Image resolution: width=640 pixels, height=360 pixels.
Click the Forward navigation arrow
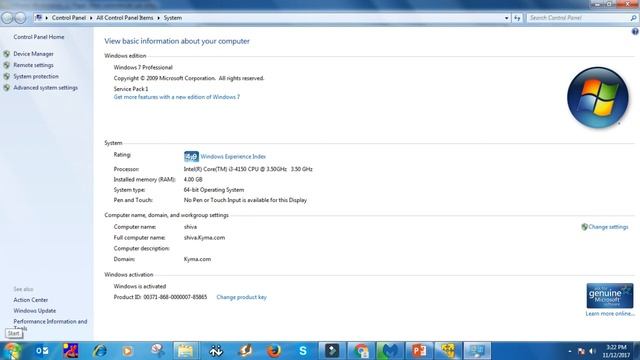point(20,18)
